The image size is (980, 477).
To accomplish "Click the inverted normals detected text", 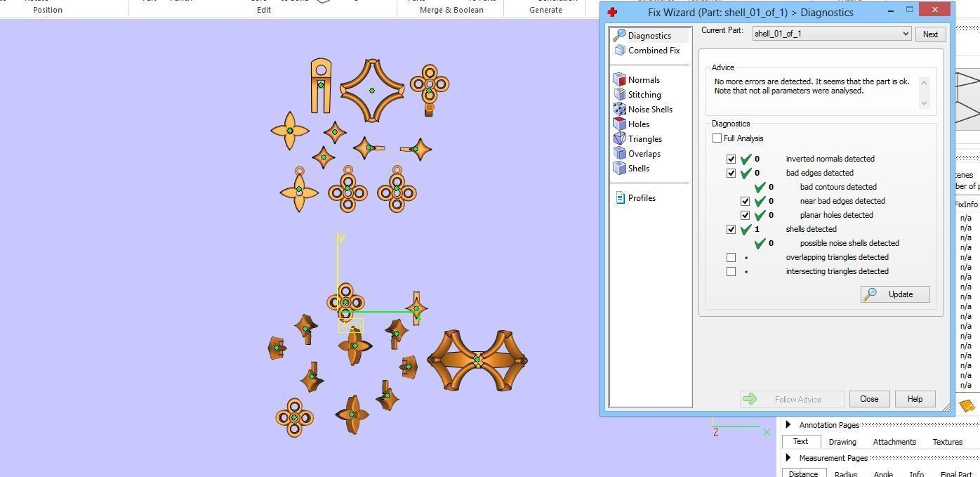I will tap(830, 159).
